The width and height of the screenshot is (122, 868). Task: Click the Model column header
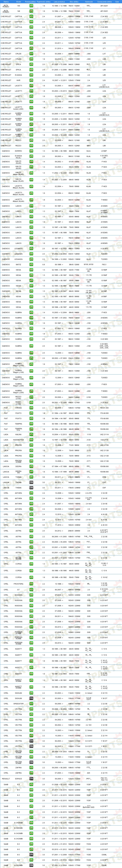point(18,2)
